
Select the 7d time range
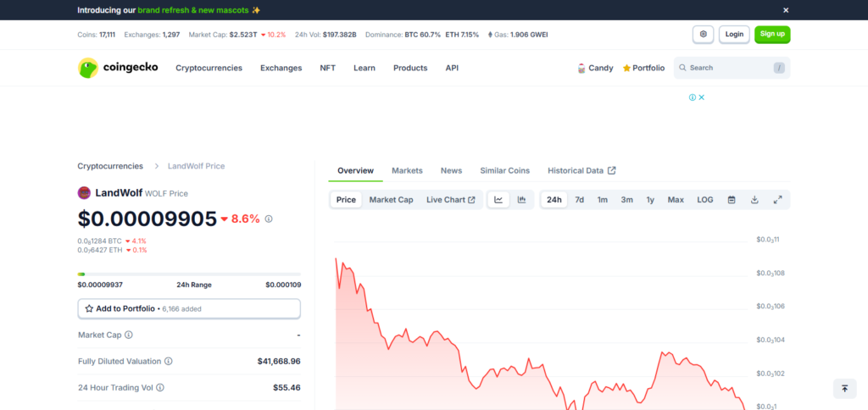point(579,200)
